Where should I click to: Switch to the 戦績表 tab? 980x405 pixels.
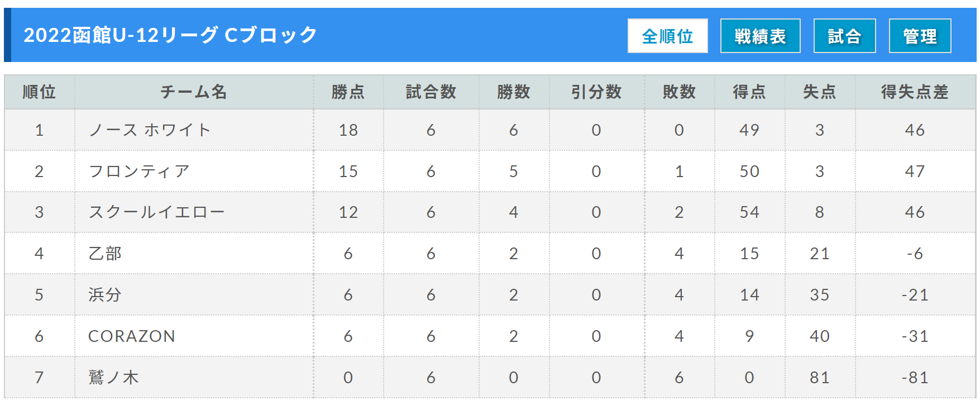(760, 36)
